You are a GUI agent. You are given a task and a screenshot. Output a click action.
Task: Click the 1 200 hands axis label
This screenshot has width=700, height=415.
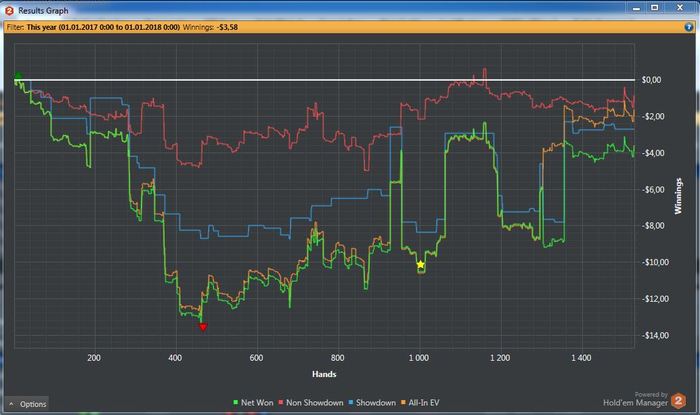[500, 358]
